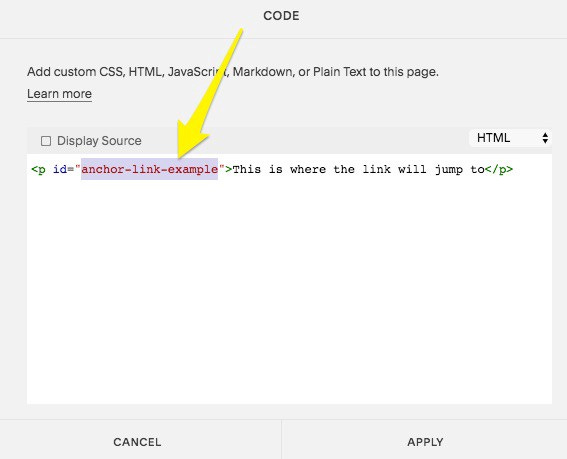The height and width of the screenshot is (459, 567).
Task: Click the Add custom CSS description text
Action: click(233, 72)
